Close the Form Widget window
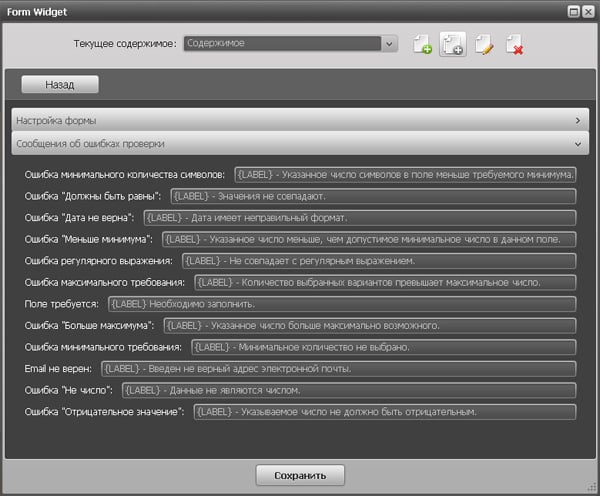 pyautogui.click(x=589, y=10)
